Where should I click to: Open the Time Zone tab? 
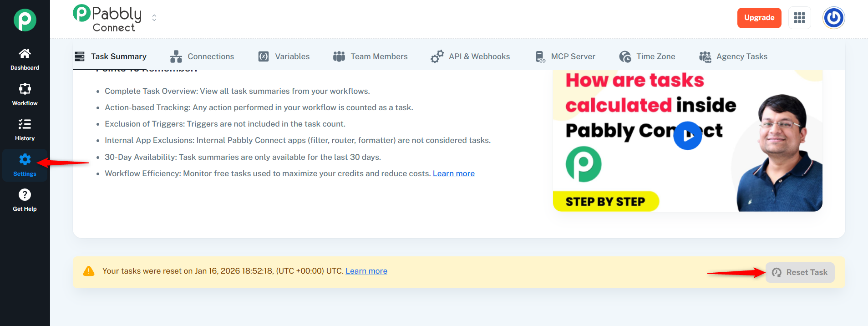click(x=647, y=56)
